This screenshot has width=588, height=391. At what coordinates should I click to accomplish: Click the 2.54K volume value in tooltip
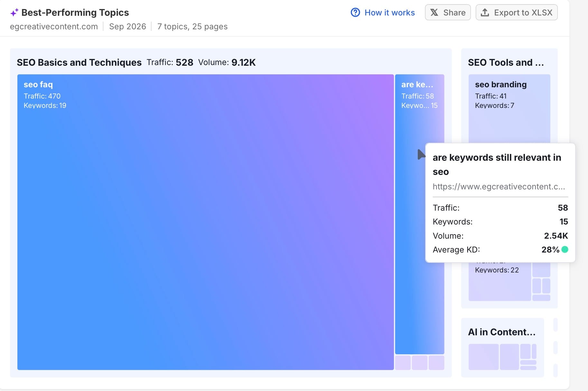[556, 236]
